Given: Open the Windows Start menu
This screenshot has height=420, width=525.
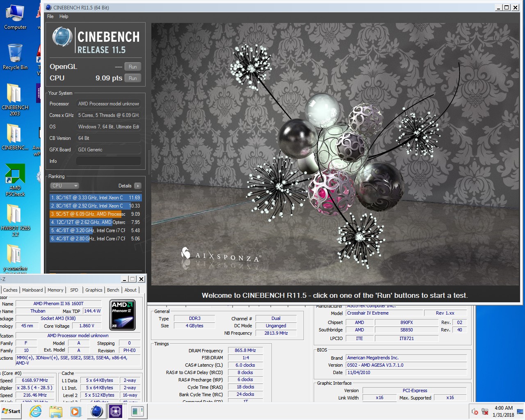Looking at the screenshot, I should pyautogui.click(x=11, y=411).
